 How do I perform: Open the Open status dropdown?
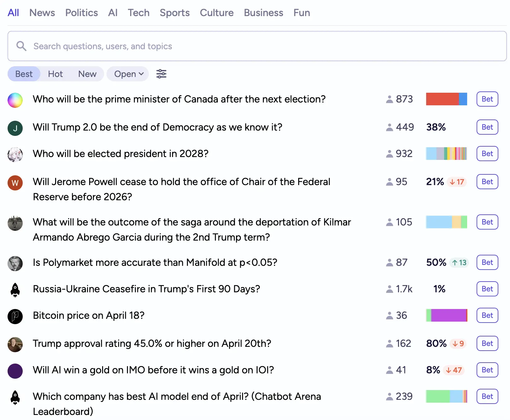(127, 73)
